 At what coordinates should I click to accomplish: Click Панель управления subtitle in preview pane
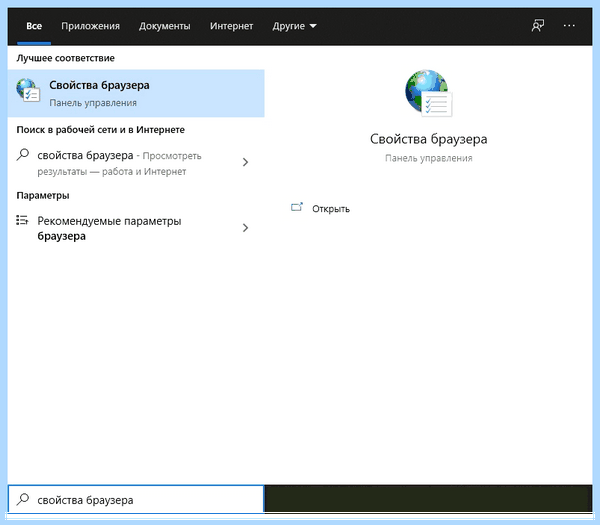[429, 158]
